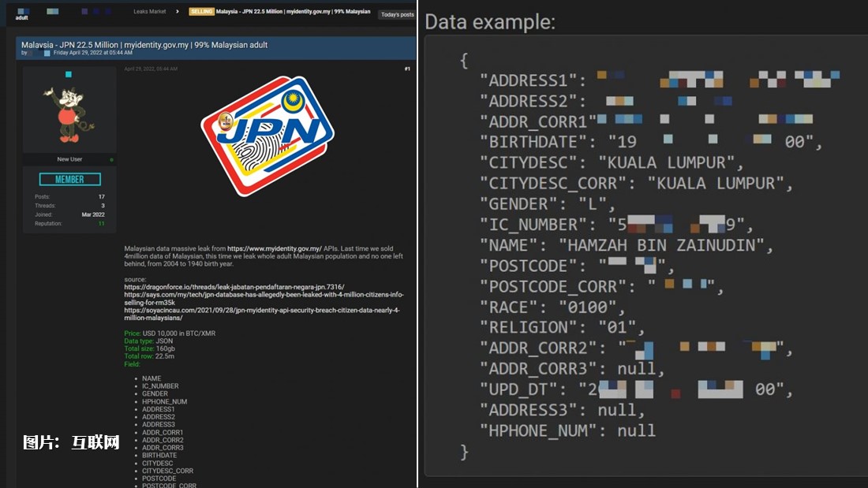Open the soyacincau.com source article link
868x488 pixels.
262,315
